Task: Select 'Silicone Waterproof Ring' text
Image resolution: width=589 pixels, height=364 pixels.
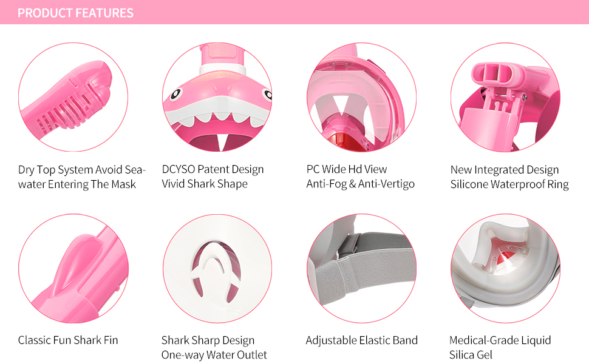Action: tap(509, 184)
